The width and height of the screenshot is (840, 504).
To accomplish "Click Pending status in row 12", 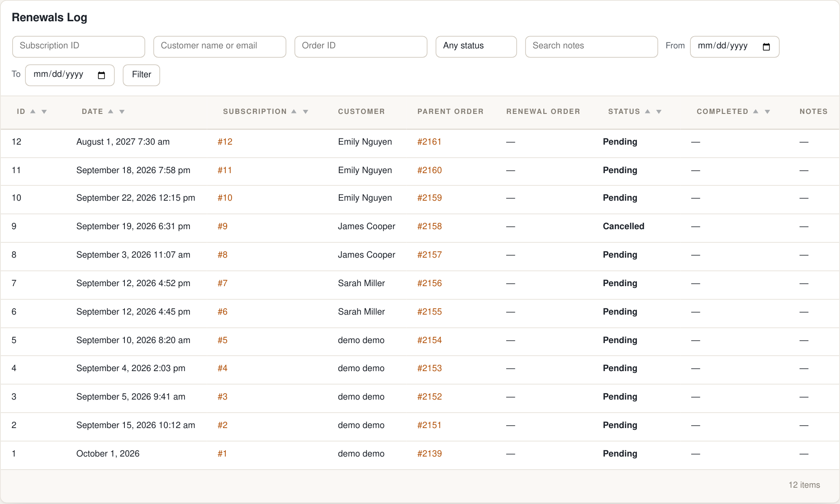I will (x=620, y=142).
